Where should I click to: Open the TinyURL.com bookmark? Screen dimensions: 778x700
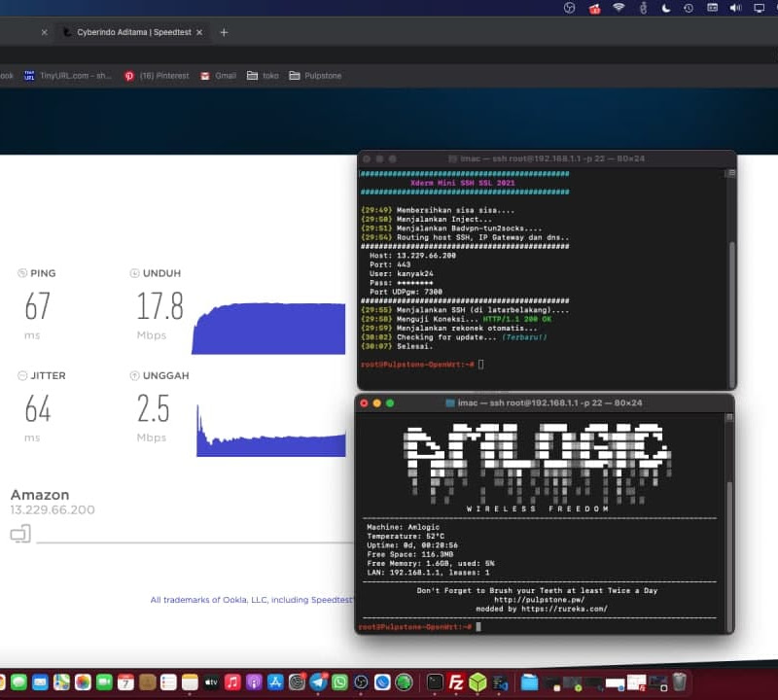pyautogui.click(x=68, y=76)
